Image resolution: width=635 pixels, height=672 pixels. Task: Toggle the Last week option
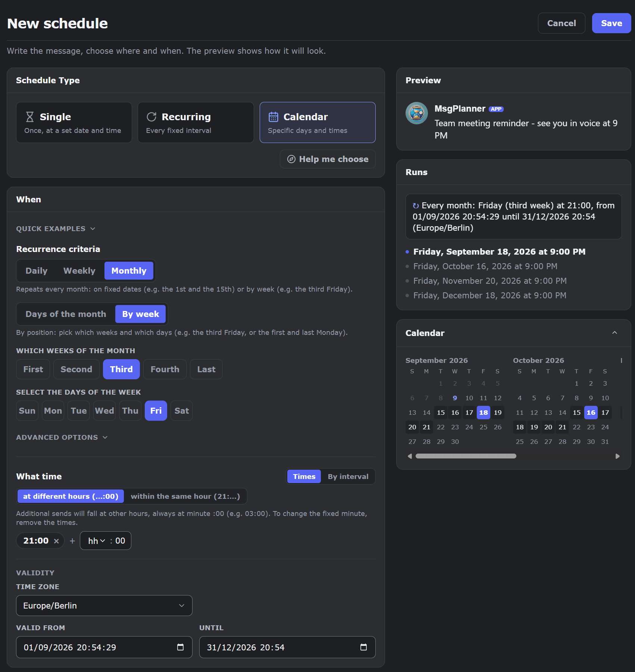point(206,369)
